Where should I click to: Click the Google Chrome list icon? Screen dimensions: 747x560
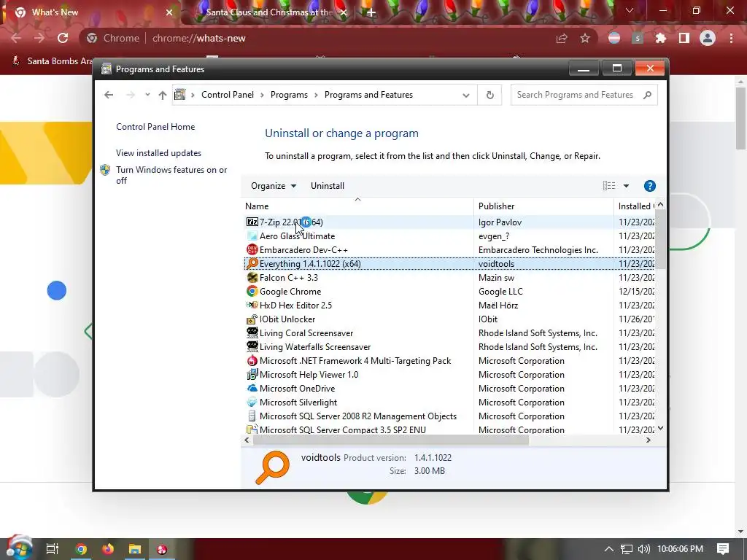[x=252, y=291]
